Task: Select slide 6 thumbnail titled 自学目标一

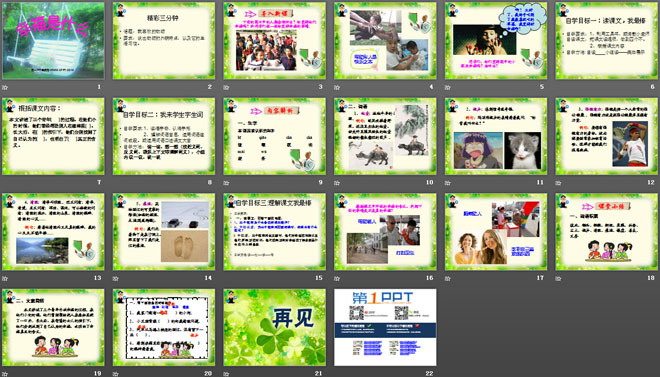Action: pyautogui.click(x=607, y=41)
